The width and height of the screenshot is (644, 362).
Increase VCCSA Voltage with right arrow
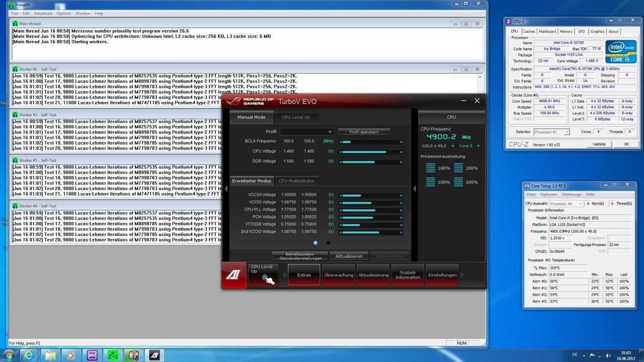(x=401, y=196)
